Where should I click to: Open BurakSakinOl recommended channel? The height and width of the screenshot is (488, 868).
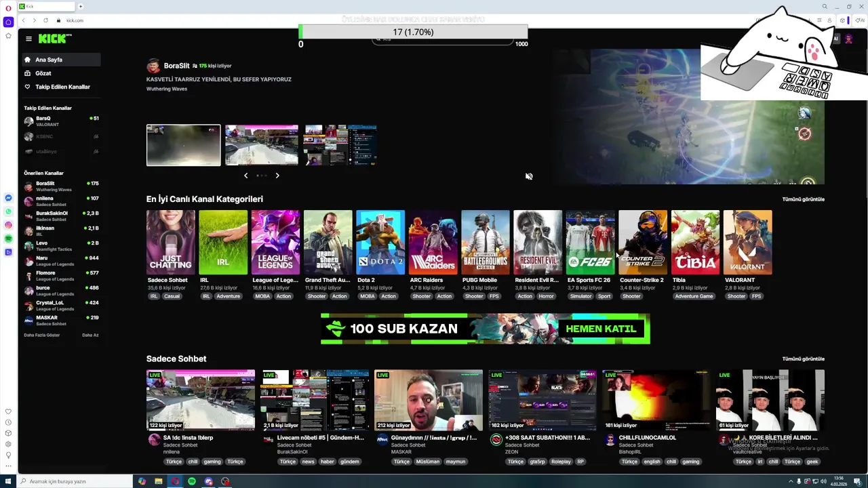coord(61,216)
